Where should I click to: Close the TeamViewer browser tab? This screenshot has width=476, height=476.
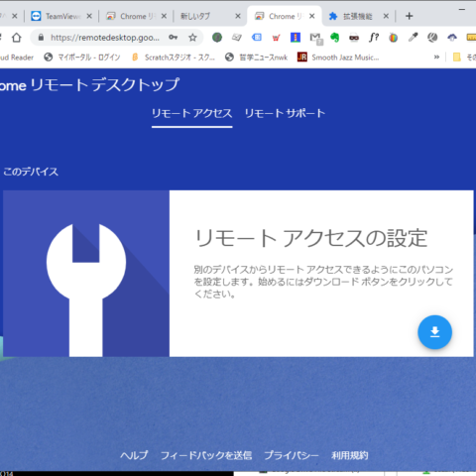(89, 16)
